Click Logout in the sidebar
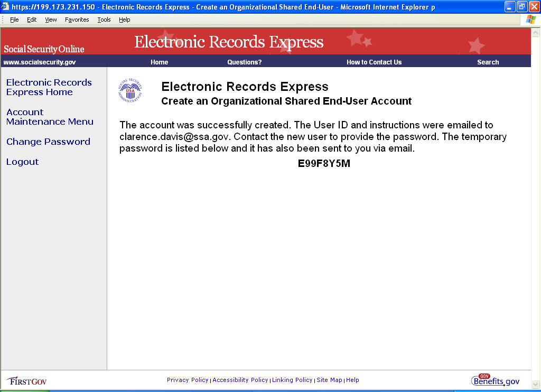 point(22,162)
